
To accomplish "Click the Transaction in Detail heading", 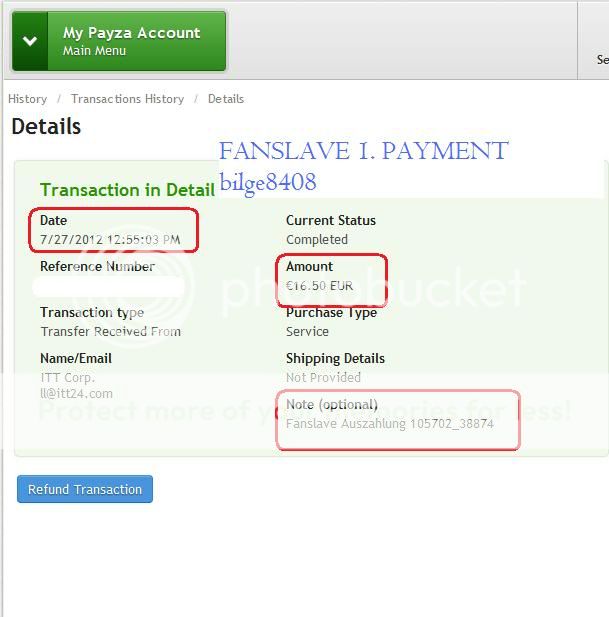I will click(127, 190).
